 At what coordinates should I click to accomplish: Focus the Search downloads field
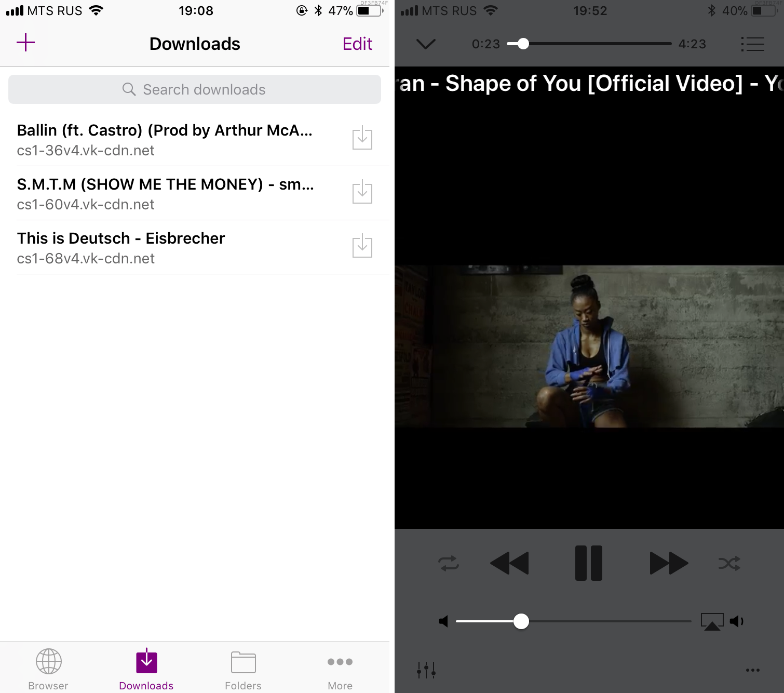point(195,89)
